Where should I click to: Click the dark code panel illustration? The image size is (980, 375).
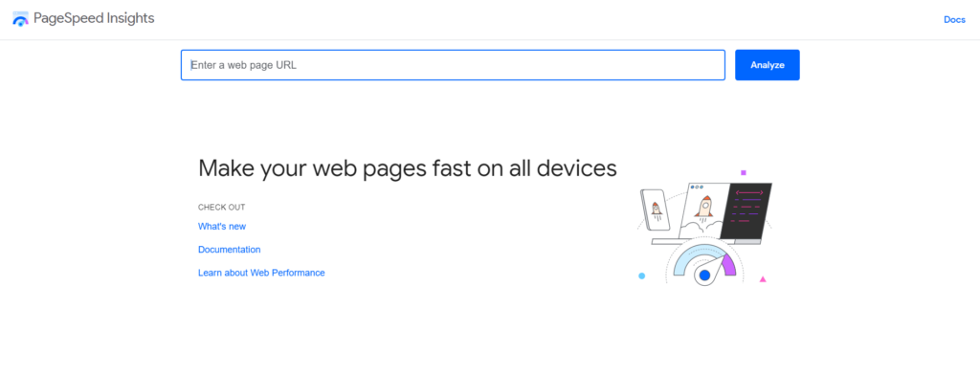[746, 210]
